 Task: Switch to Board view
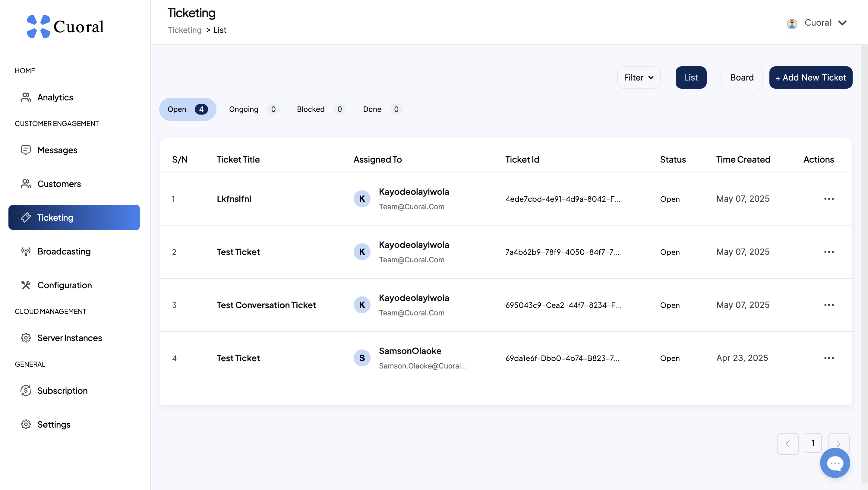point(742,77)
